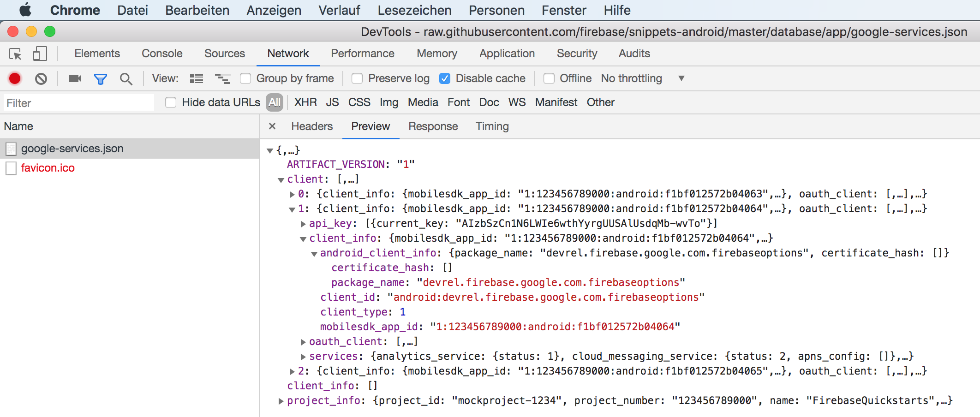Image resolution: width=980 pixels, height=417 pixels.
Task: Filter requests by CSS
Action: (359, 102)
